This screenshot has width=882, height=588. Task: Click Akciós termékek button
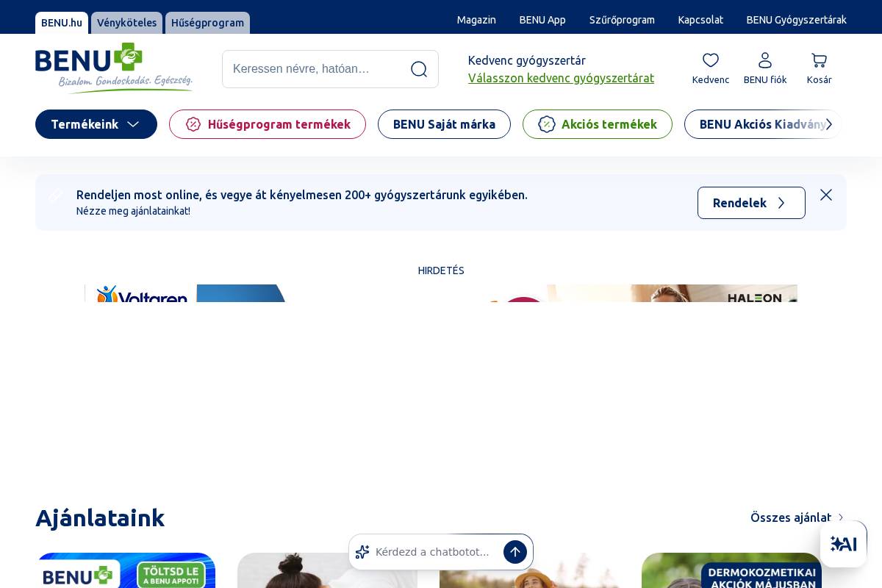(x=598, y=124)
